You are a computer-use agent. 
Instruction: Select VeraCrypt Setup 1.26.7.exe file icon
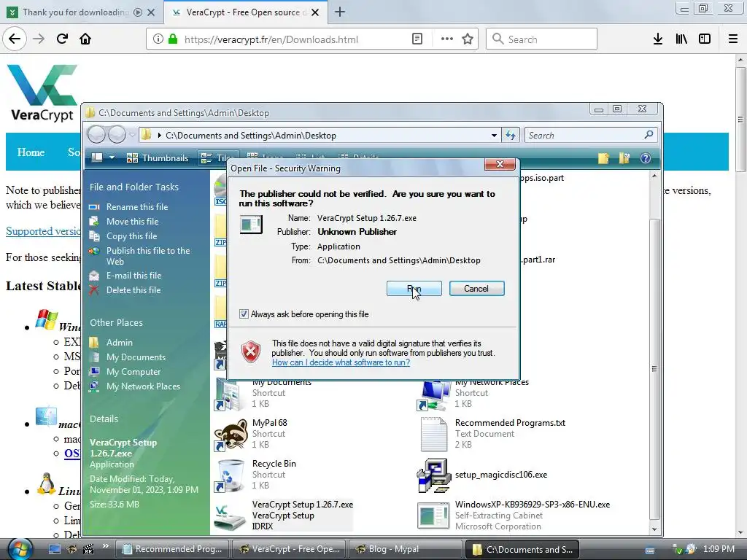point(230,517)
